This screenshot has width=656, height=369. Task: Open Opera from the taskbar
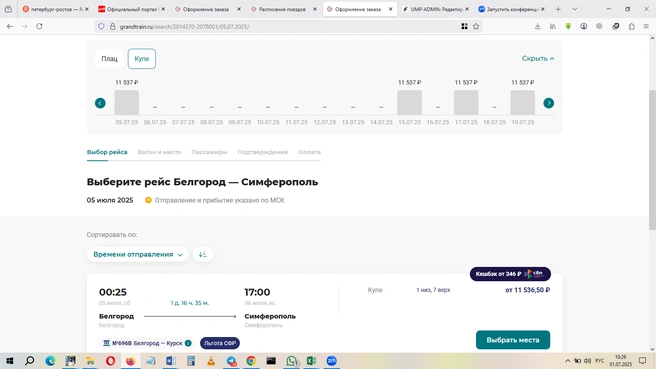coord(110,361)
